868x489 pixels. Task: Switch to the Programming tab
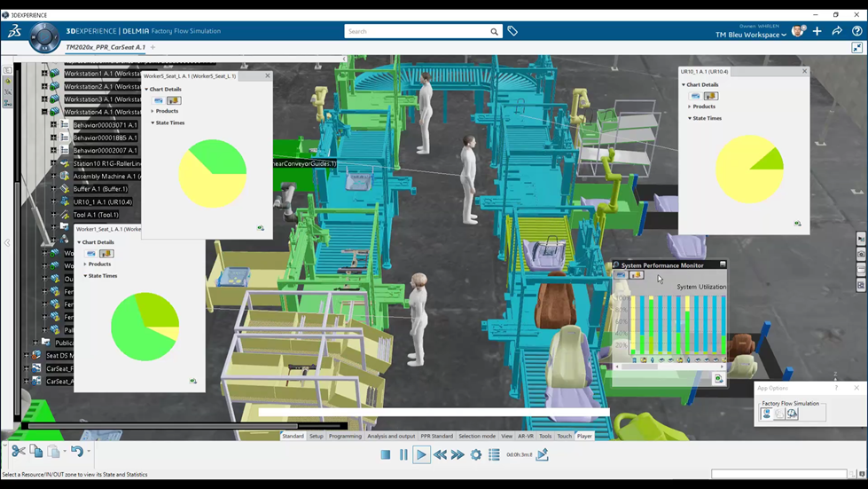[345, 436]
